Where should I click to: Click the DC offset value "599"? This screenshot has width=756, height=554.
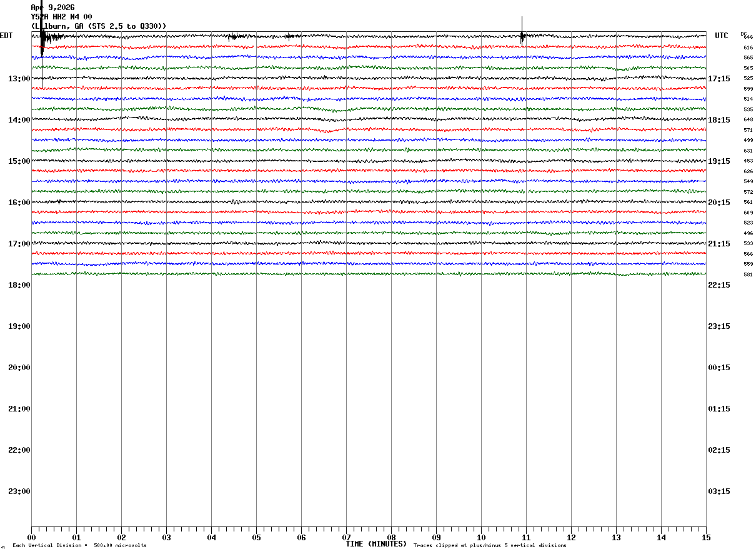(x=748, y=89)
